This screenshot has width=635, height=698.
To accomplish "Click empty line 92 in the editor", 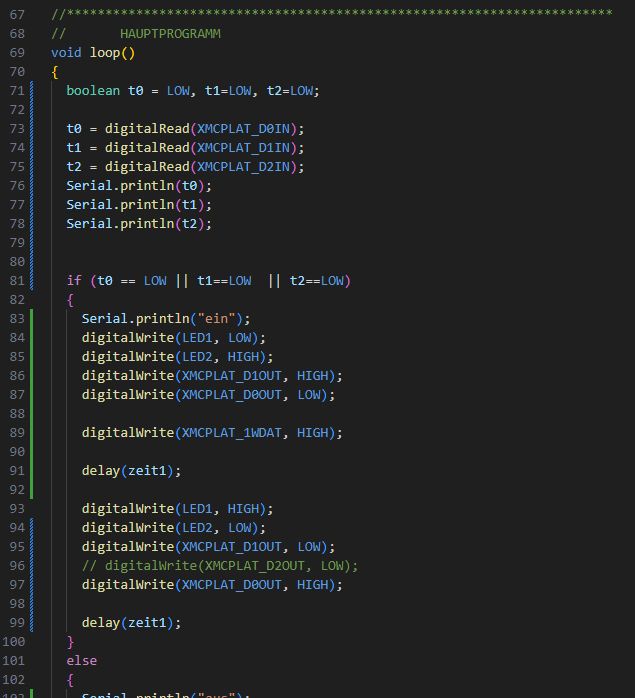I will tap(200, 490).
